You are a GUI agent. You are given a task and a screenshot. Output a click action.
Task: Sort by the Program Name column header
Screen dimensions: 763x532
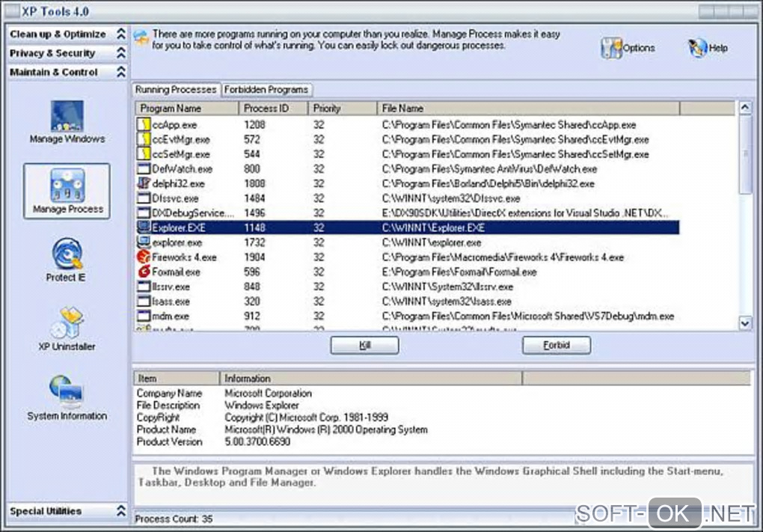pyautogui.click(x=187, y=108)
